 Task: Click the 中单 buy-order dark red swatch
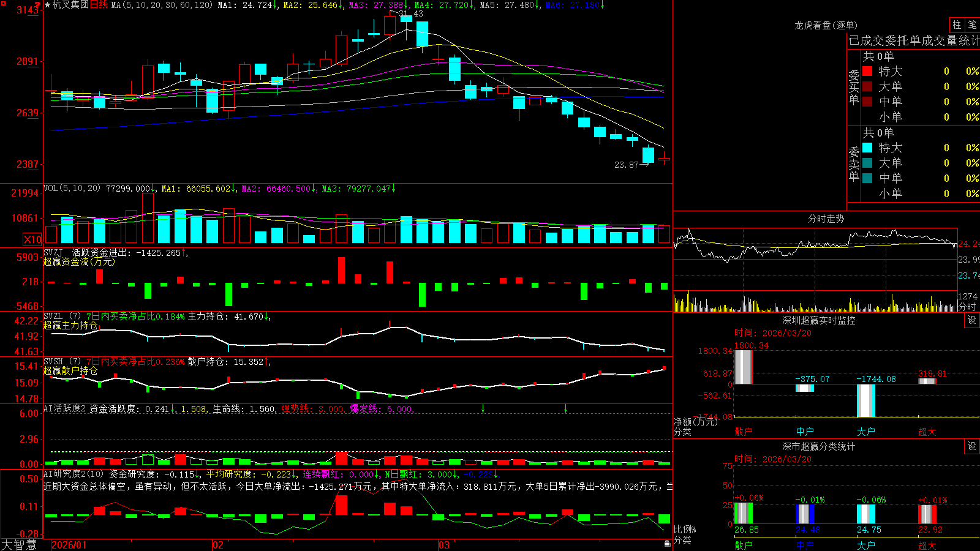pyautogui.click(x=867, y=101)
